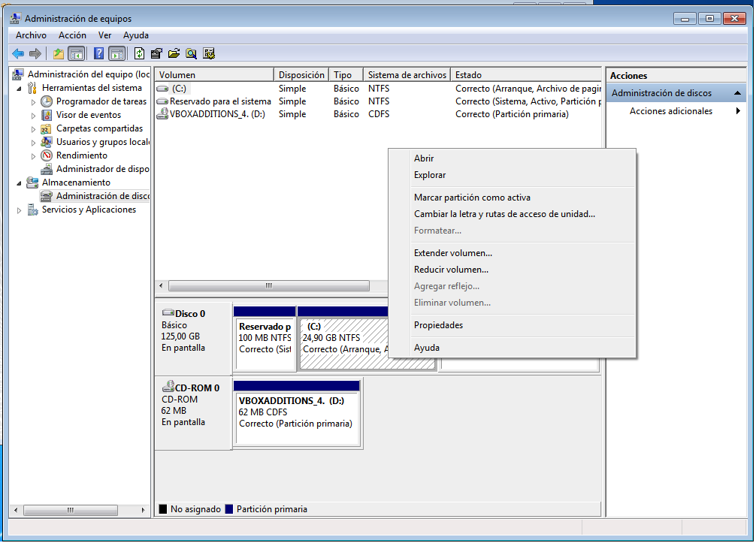756x543 pixels.
Task: Click the Refresh icon in toolbar
Action: pos(139,53)
